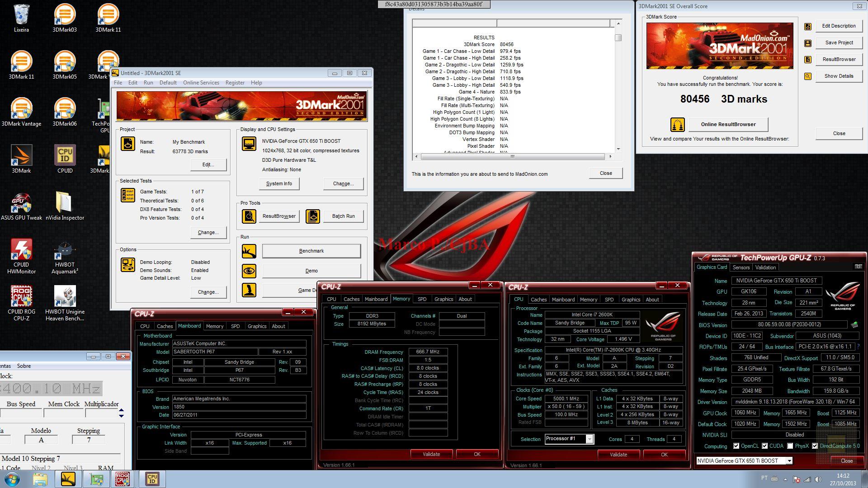Click the Change button under Selected Tests
868x488 pixels.
pos(208,233)
